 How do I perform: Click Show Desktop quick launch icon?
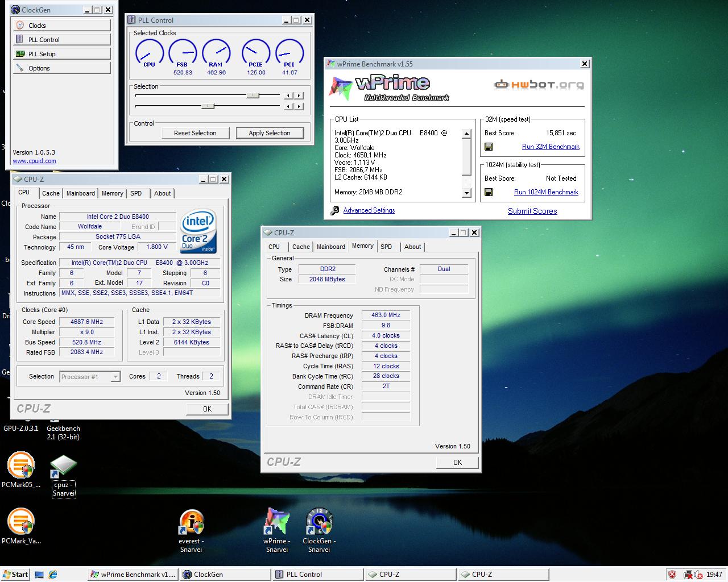(x=39, y=575)
